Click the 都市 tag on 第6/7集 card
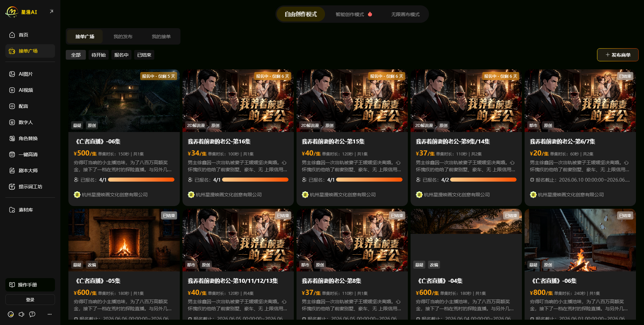This screenshot has height=325, width=644. [533, 125]
